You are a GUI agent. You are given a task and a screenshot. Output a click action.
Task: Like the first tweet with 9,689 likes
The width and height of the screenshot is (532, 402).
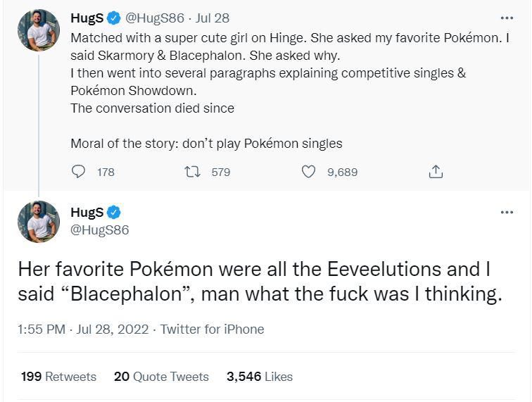(x=308, y=172)
